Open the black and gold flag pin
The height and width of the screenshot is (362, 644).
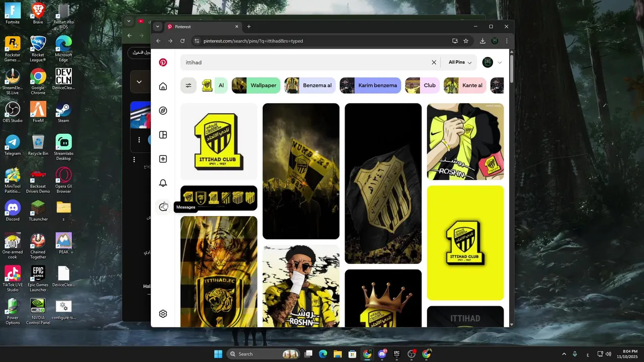(383, 183)
